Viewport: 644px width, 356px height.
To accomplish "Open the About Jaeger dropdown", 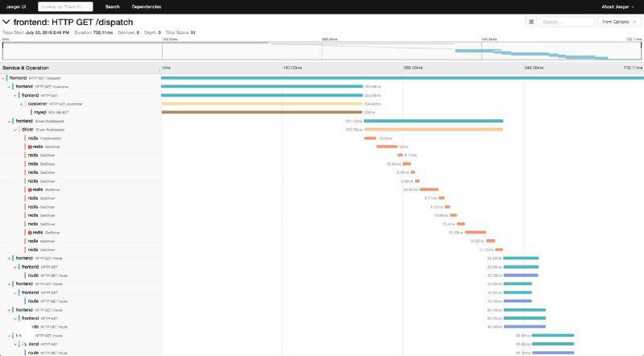I will [x=617, y=6].
